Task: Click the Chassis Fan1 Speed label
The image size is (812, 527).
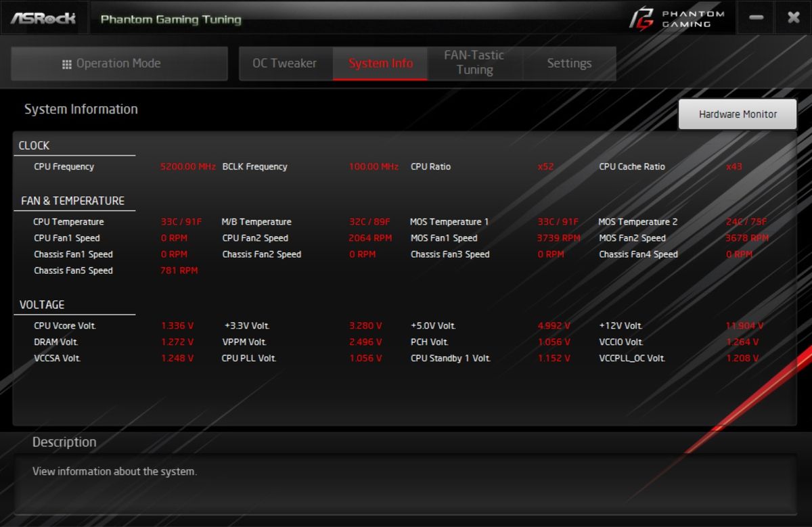Action: pyautogui.click(x=74, y=254)
